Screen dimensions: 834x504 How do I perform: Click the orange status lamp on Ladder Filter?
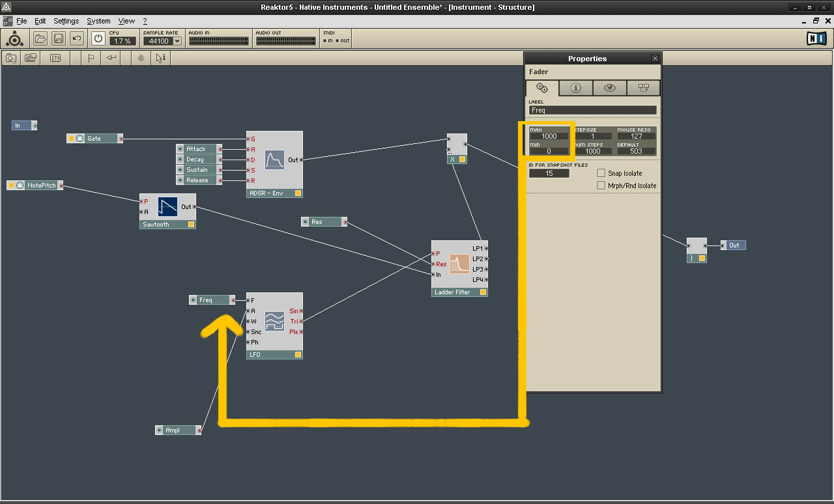(483, 292)
